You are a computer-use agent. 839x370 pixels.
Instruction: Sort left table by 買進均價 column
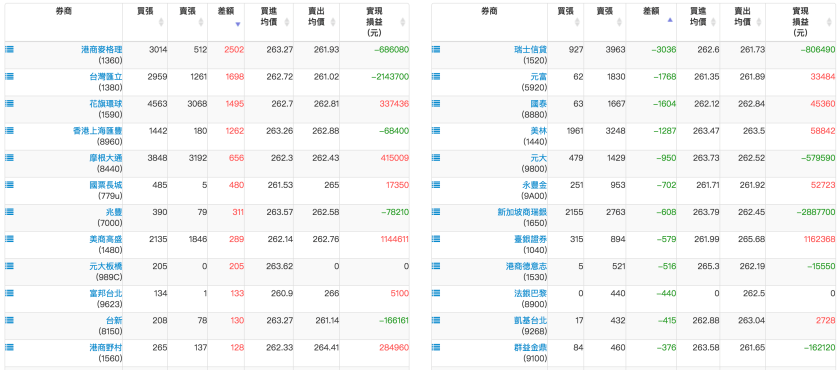point(287,22)
